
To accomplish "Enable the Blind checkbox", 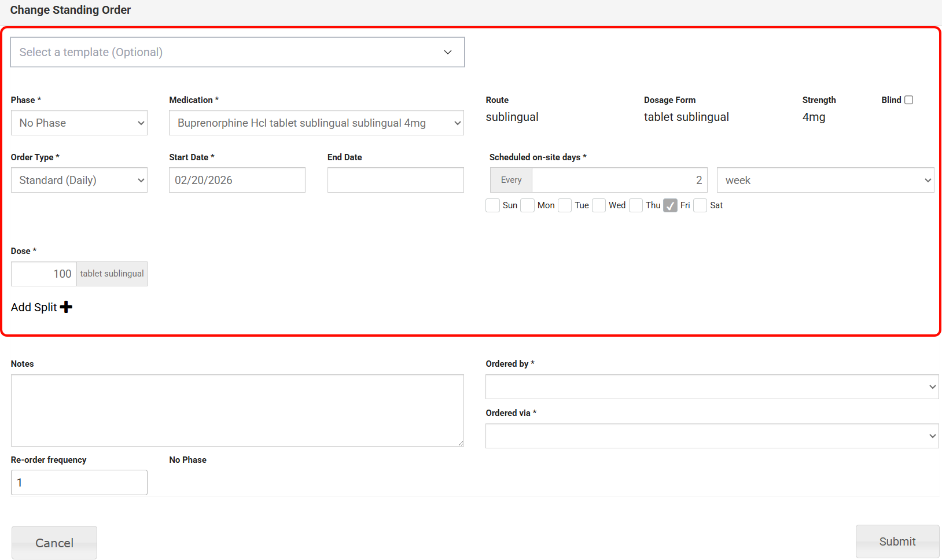I will pyautogui.click(x=908, y=100).
